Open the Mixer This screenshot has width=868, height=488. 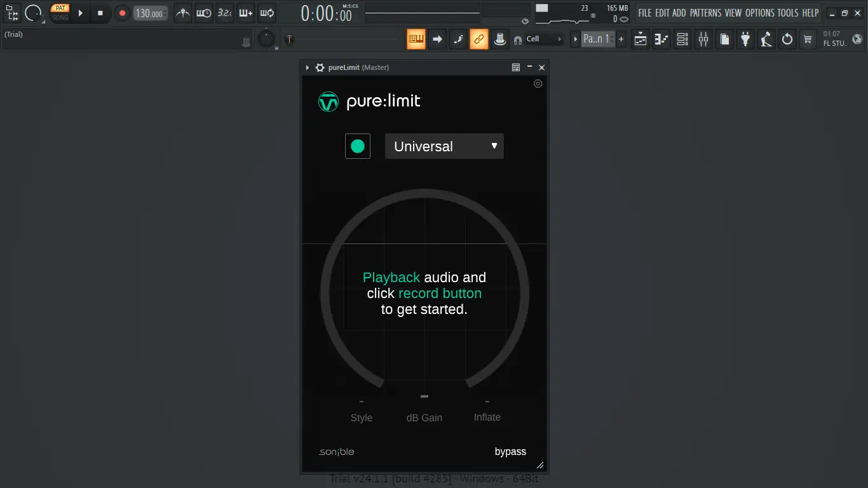point(703,39)
